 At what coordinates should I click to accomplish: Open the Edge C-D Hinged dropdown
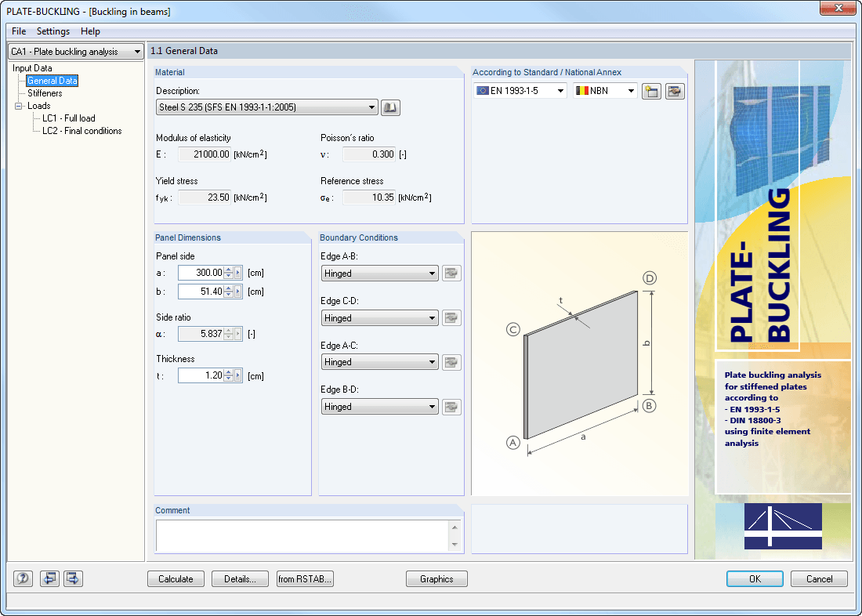click(380, 318)
